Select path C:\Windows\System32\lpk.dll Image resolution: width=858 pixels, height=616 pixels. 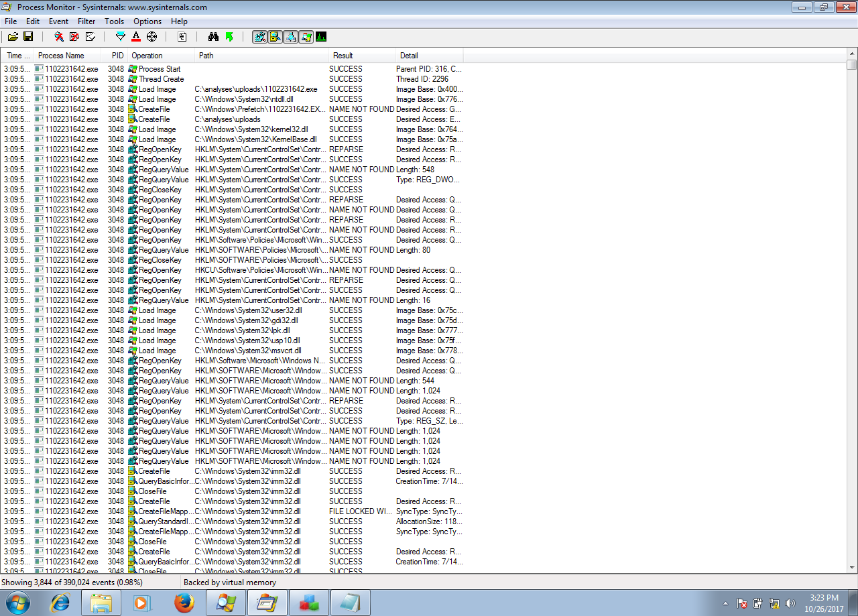point(243,330)
